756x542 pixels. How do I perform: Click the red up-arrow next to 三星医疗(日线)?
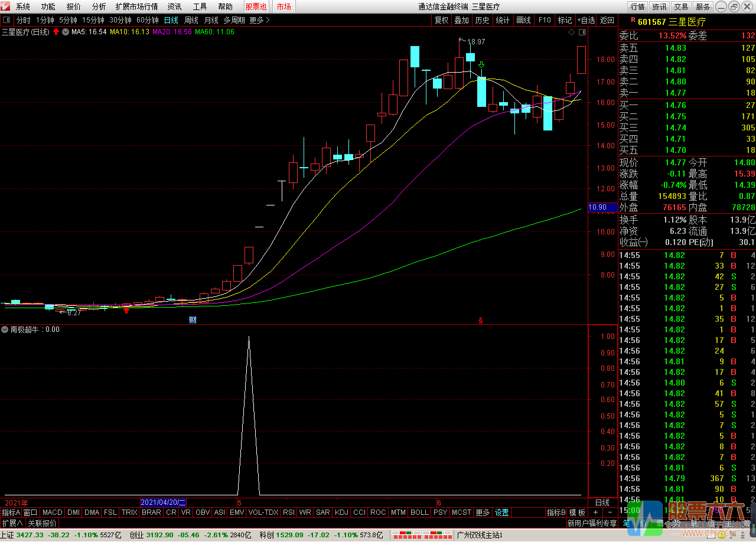(x=56, y=32)
